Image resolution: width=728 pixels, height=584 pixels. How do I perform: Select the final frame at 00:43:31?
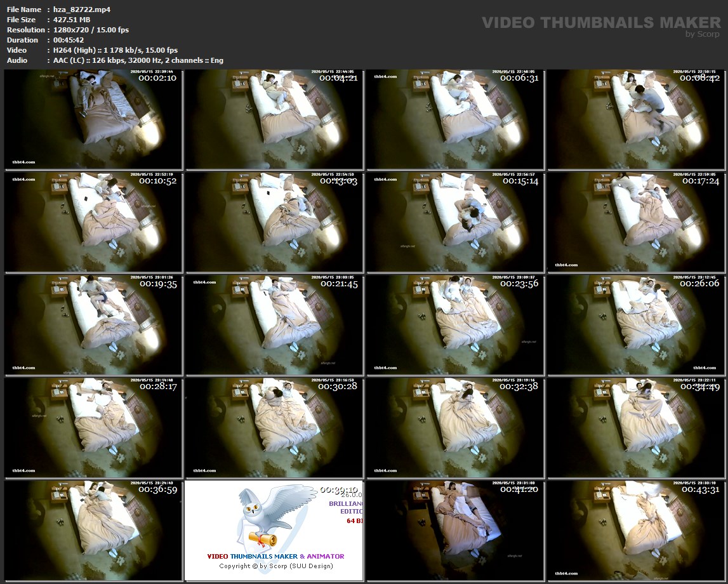[636, 531]
